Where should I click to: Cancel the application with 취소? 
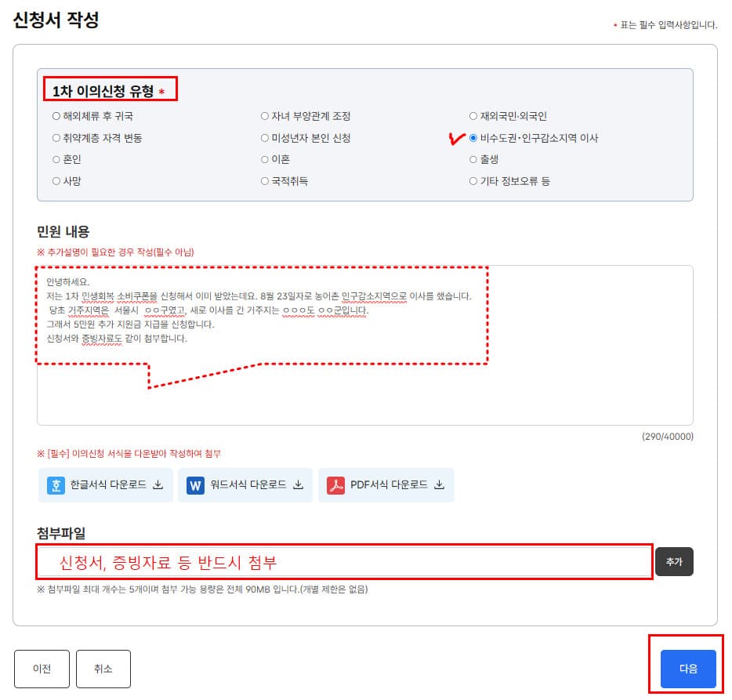(103, 669)
